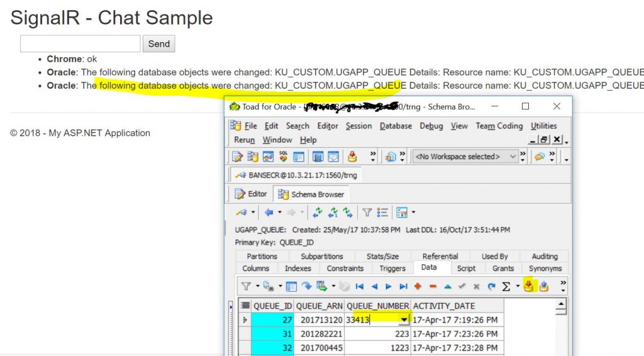Viewport: 644px width, 356px height.
Task: Click the browser style options icon
Action: click(402, 213)
